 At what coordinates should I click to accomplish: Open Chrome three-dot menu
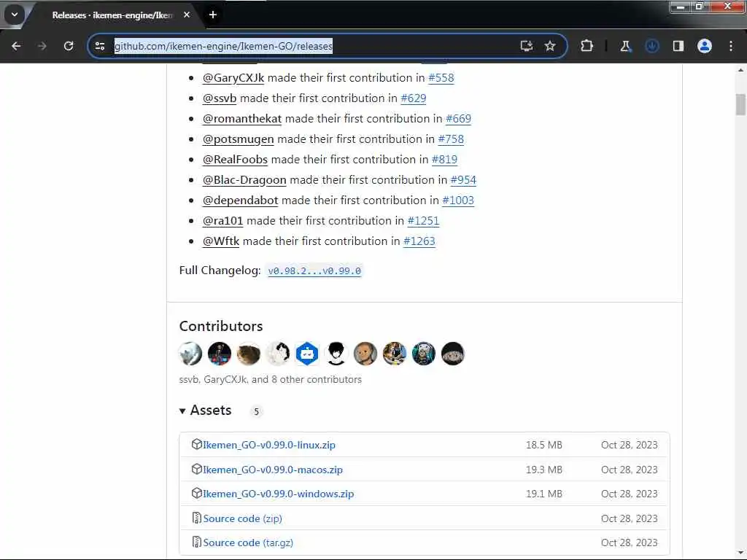tap(731, 46)
